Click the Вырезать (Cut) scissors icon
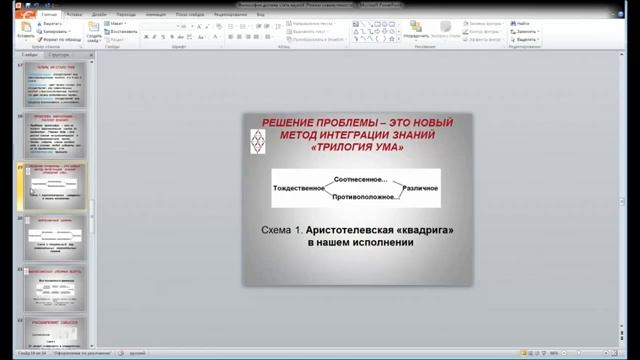Viewport: 640px width, 360px height. coord(40,24)
